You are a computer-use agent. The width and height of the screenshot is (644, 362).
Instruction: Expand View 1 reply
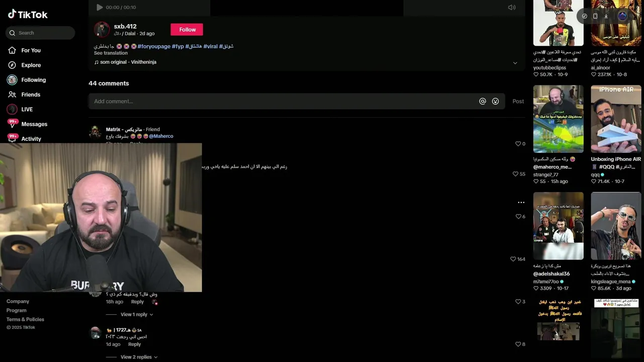coord(136,315)
